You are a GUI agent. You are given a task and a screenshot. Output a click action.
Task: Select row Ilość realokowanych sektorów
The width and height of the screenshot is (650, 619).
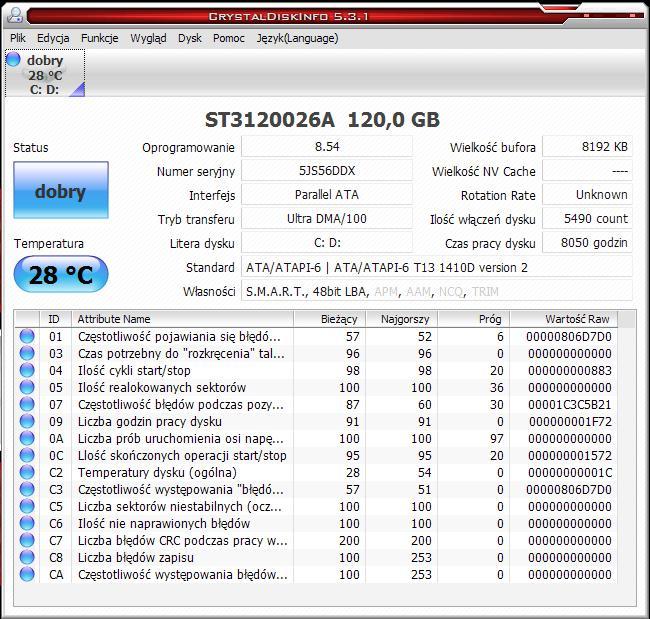(x=316, y=387)
